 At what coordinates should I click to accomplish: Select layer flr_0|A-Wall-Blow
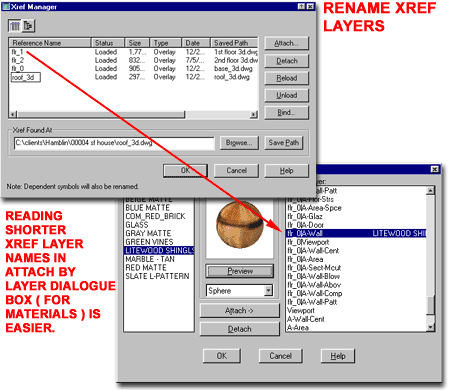pos(356,276)
